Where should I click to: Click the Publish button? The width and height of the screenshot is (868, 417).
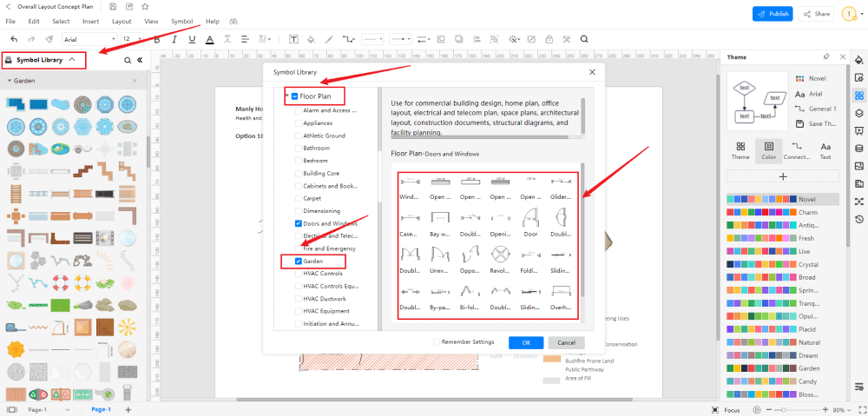click(x=773, y=14)
